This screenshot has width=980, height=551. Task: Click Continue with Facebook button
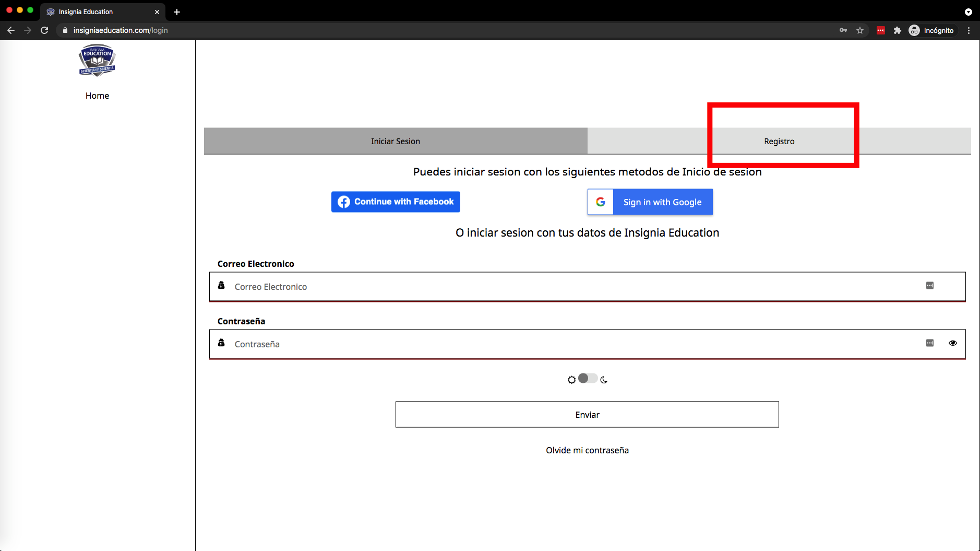(x=396, y=202)
